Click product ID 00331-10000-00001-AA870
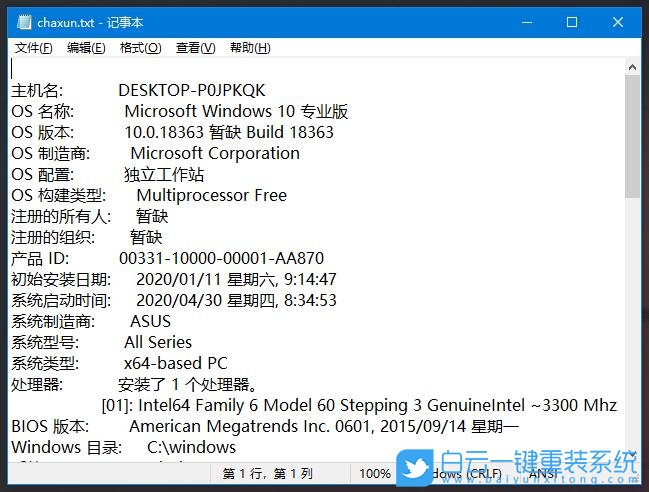 [221, 258]
